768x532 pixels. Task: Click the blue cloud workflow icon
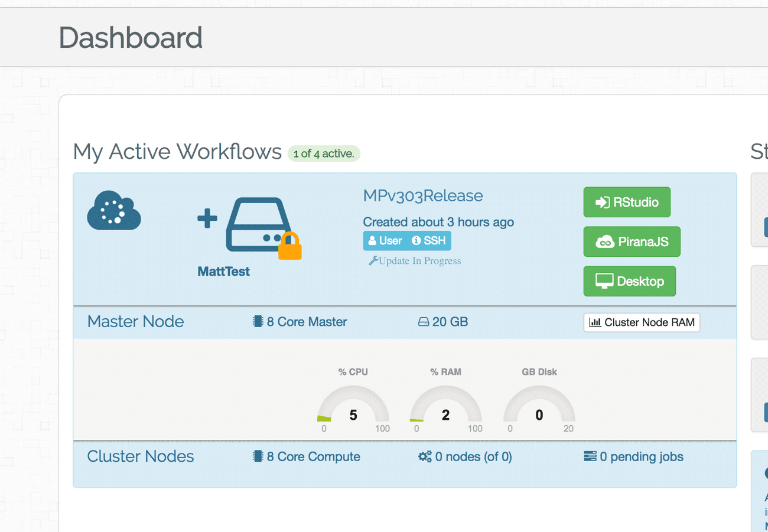pyautogui.click(x=113, y=211)
